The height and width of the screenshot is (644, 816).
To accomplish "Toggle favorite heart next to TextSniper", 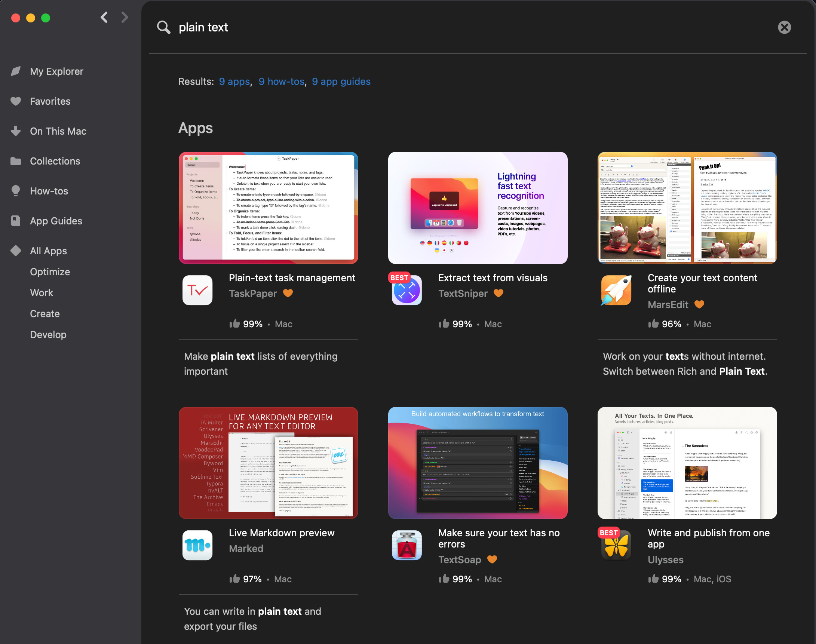I will coord(499,293).
